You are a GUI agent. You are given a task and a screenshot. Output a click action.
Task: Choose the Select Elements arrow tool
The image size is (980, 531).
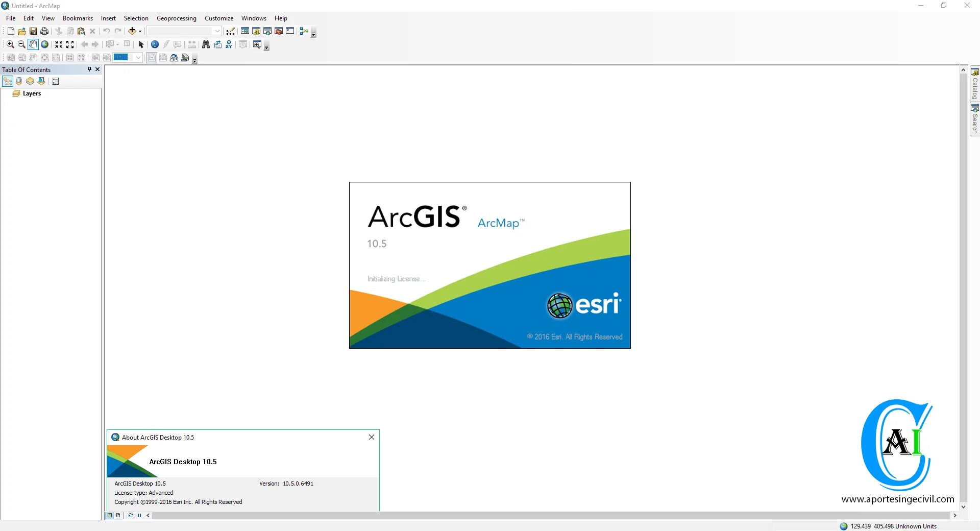[141, 44]
